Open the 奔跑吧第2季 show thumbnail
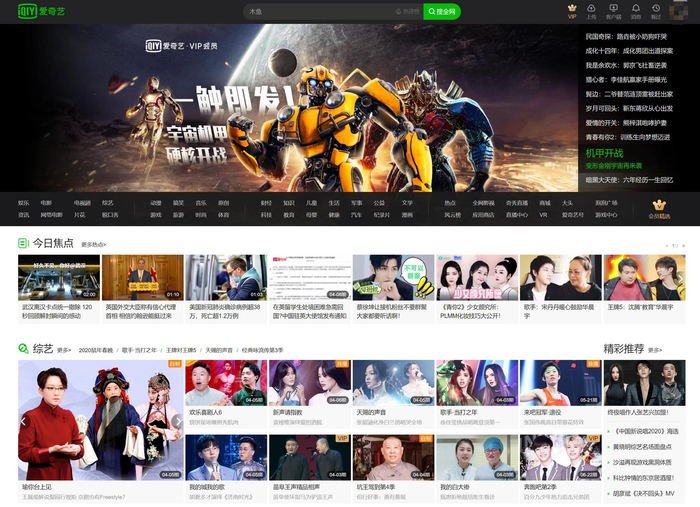 (561, 457)
